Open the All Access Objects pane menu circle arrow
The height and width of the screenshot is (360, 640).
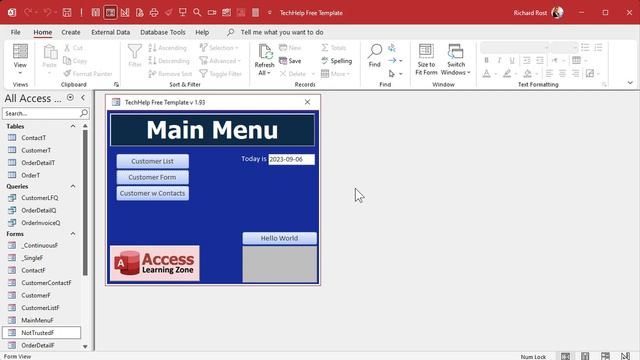point(70,98)
